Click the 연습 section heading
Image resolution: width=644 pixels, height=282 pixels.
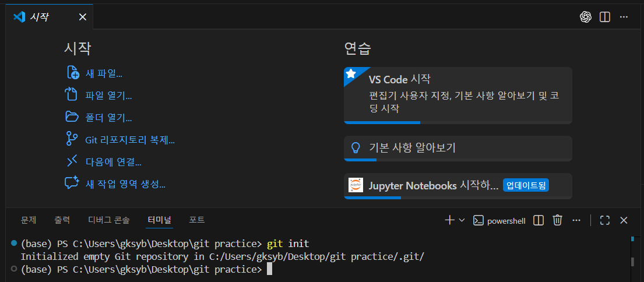(x=358, y=49)
